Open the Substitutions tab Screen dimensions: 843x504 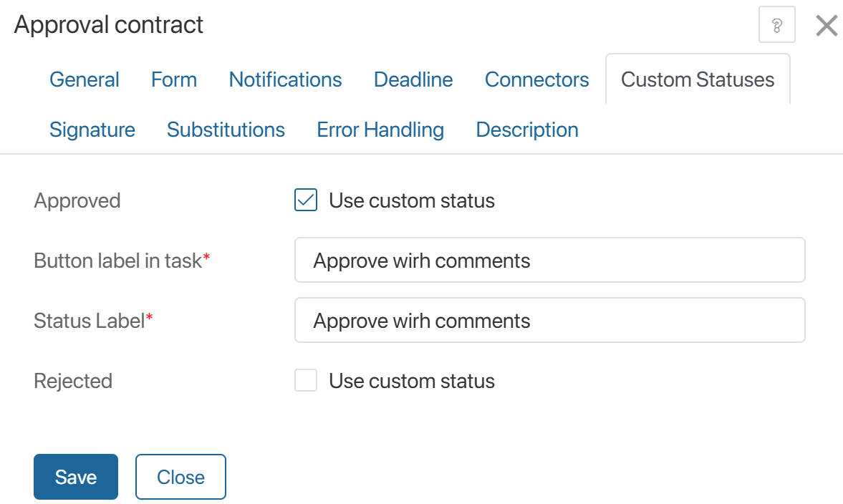point(226,130)
